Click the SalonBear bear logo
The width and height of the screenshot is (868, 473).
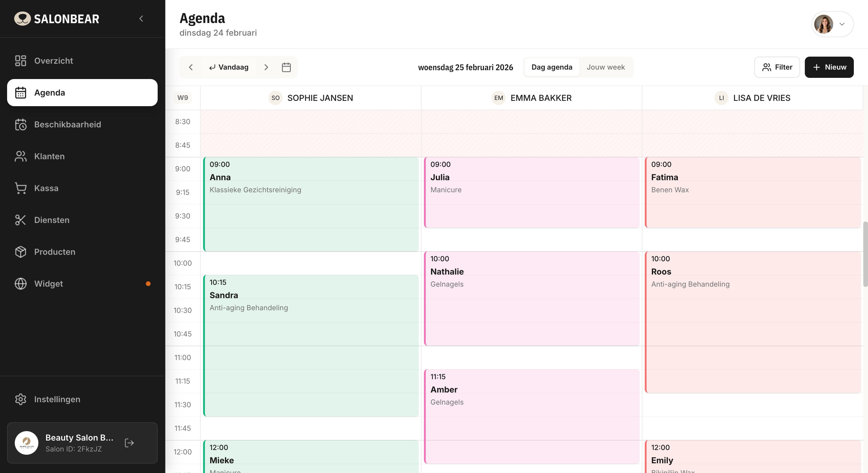pyautogui.click(x=22, y=19)
